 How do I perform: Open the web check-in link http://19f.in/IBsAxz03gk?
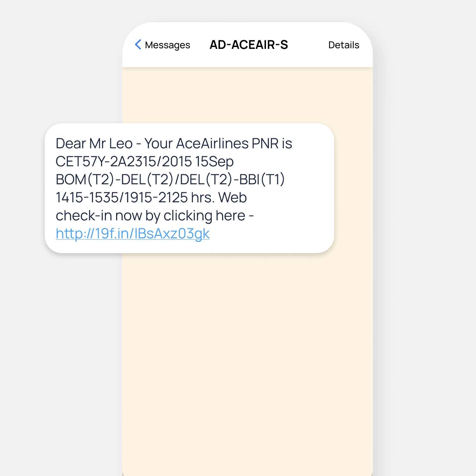pos(133,233)
